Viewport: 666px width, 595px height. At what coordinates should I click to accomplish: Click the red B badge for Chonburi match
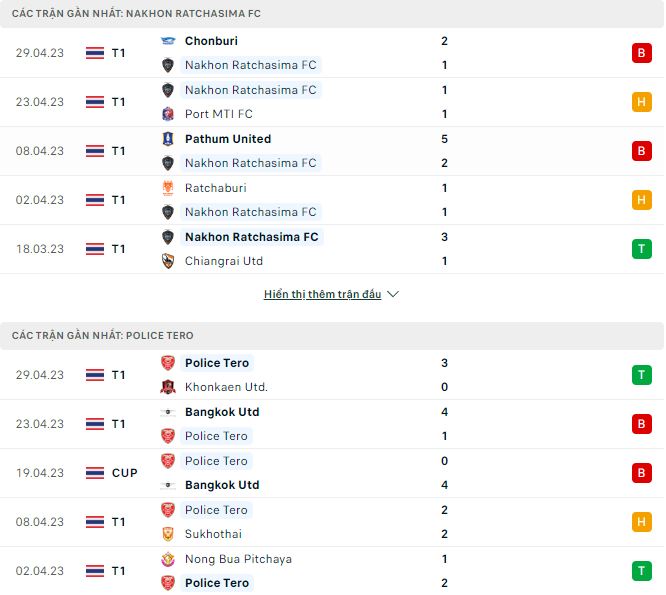pyautogui.click(x=641, y=53)
